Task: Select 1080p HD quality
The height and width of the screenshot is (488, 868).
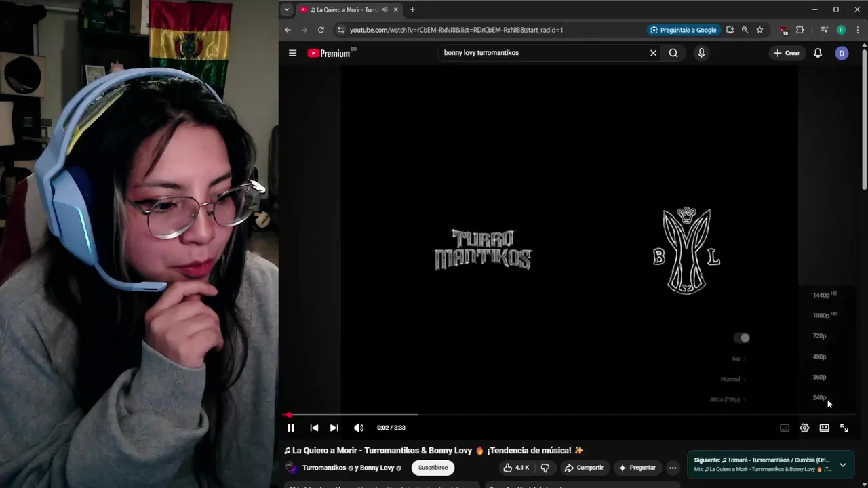Action: pos(824,315)
